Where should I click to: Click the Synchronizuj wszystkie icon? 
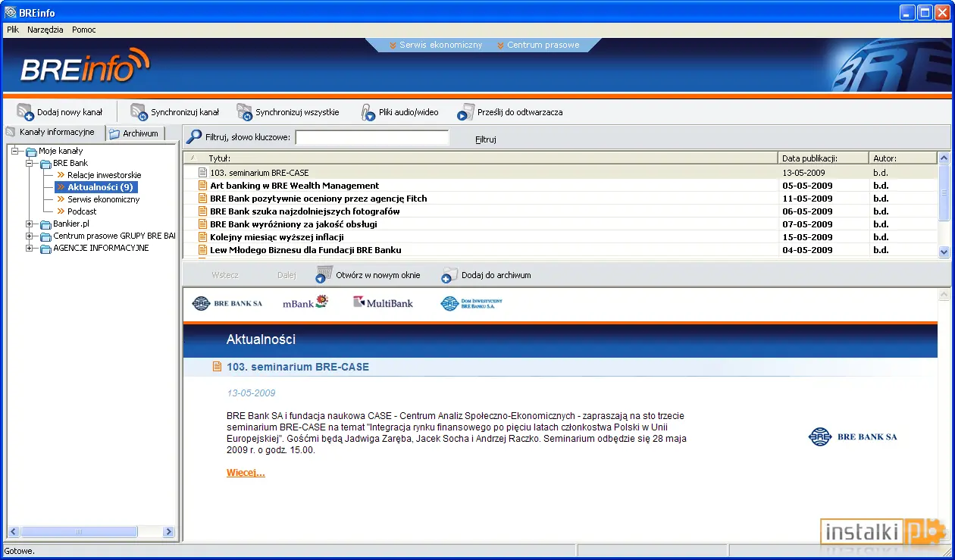coord(244,112)
